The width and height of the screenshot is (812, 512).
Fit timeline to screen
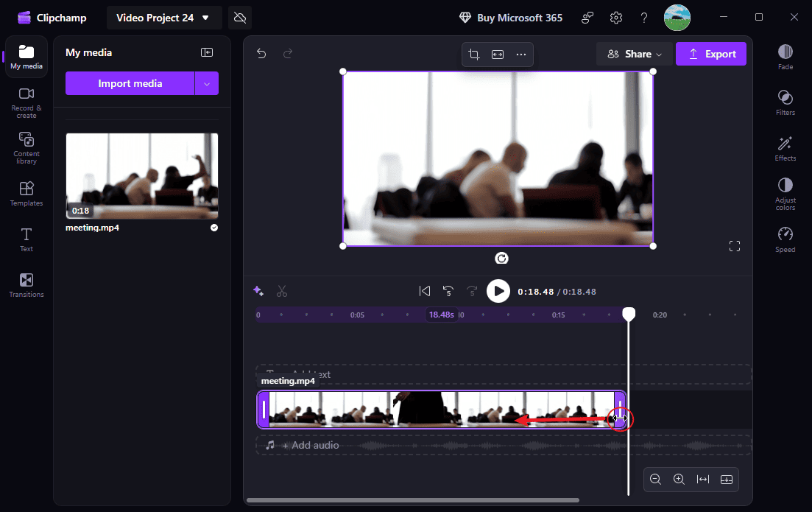coord(703,480)
